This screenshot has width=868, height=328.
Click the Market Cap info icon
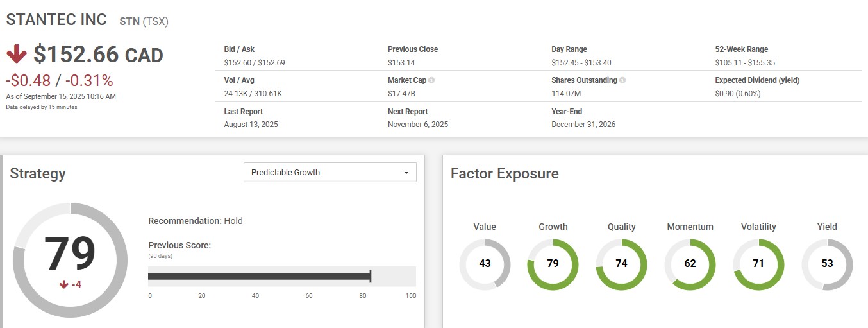click(x=431, y=80)
